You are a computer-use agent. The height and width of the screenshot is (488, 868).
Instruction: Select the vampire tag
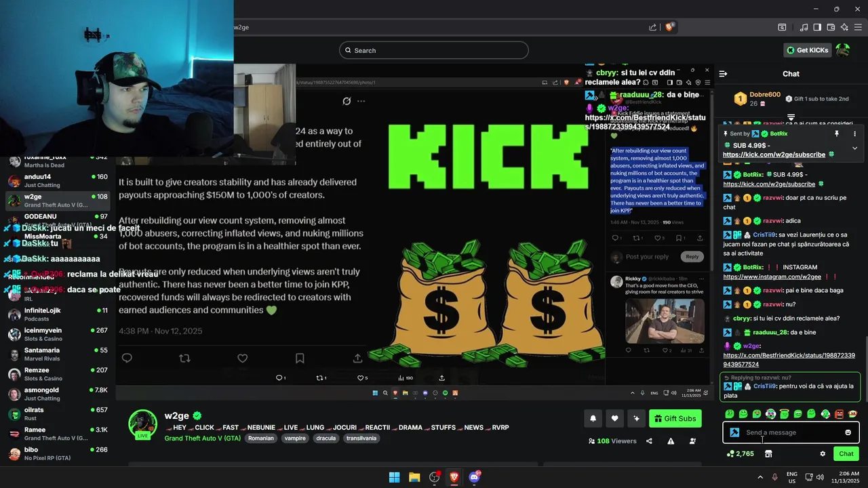click(295, 439)
